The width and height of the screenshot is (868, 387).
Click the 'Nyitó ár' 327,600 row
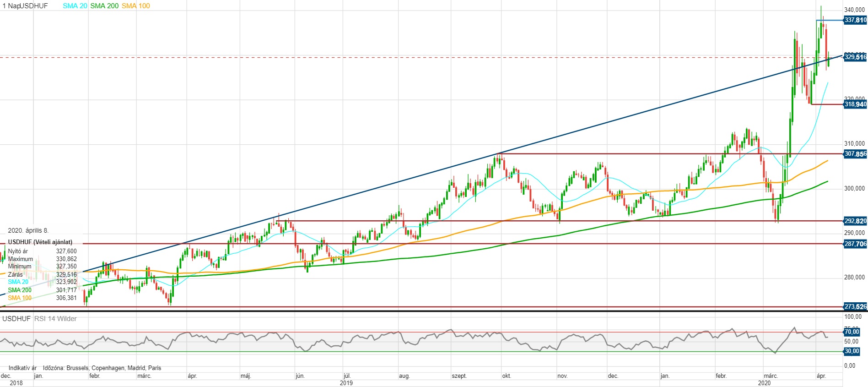42,251
